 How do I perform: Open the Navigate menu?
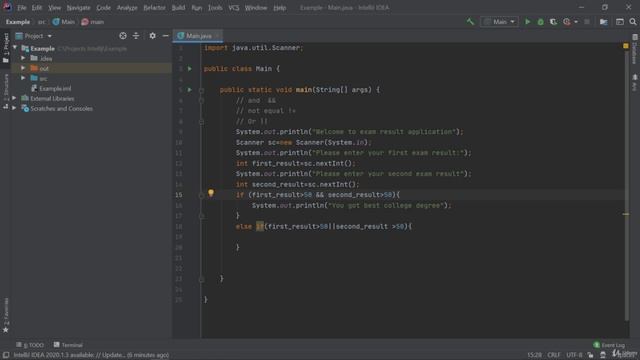tap(78, 7)
